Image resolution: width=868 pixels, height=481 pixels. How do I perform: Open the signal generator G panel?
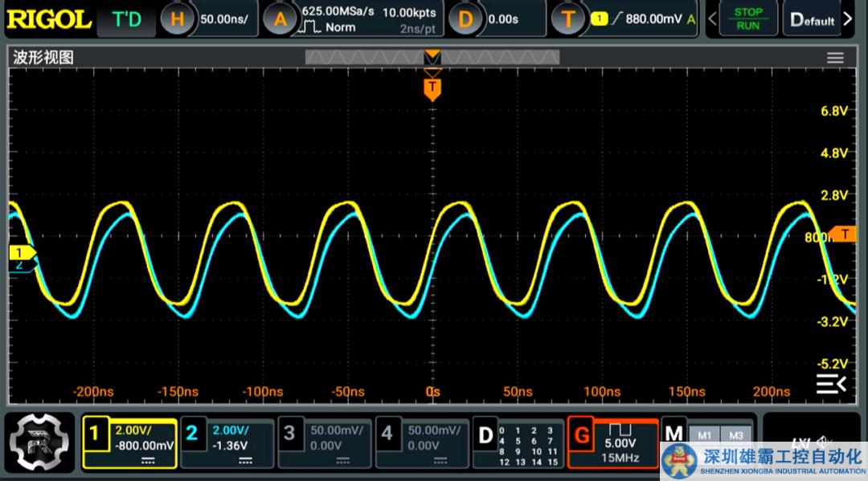pos(611,442)
